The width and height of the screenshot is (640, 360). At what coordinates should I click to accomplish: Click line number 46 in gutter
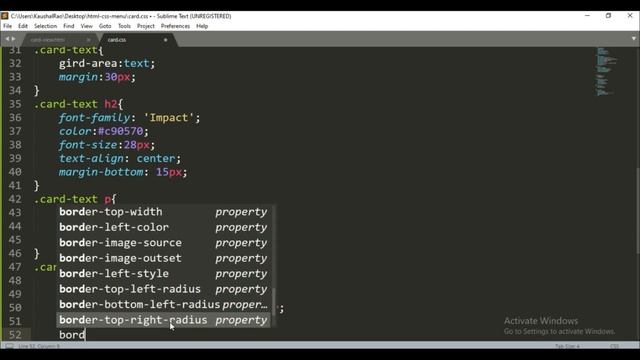click(15, 253)
